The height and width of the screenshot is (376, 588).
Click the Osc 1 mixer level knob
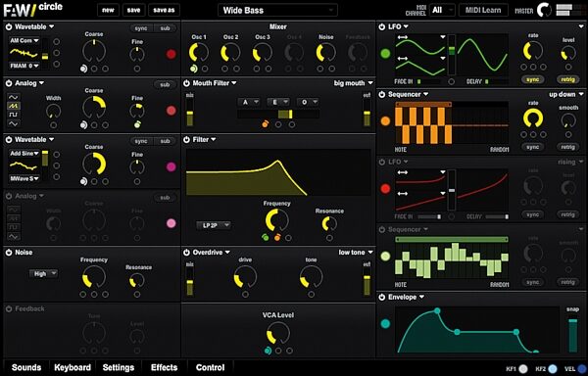[199, 53]
